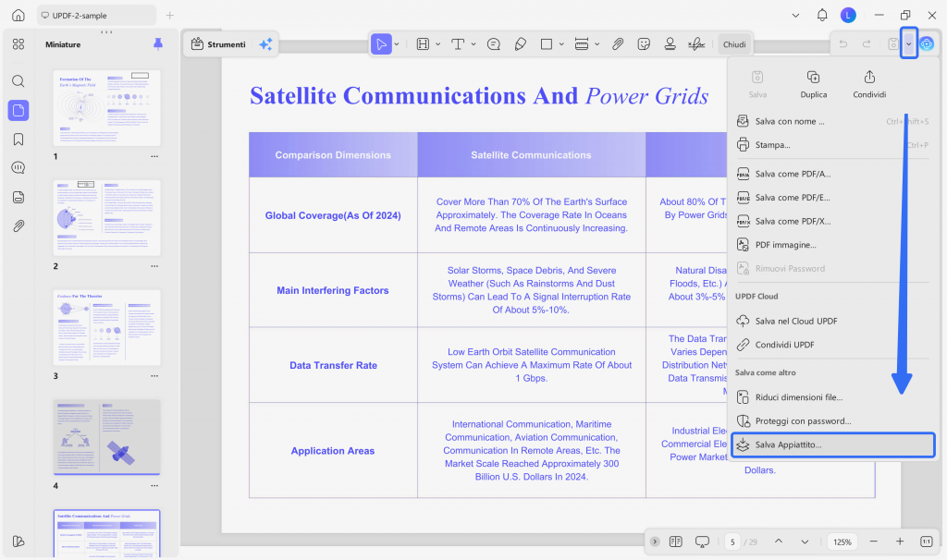Open the thumbnails grid panel icon
Viewport: 947px width, 560px height.
[18, 44]
